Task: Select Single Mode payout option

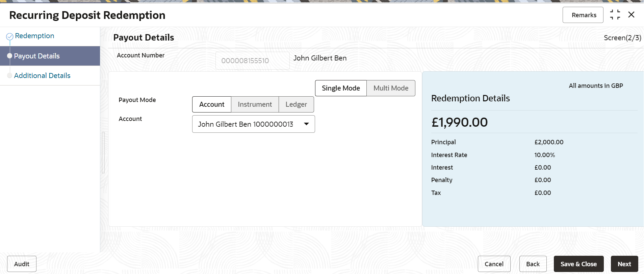Action: point(340,88)
